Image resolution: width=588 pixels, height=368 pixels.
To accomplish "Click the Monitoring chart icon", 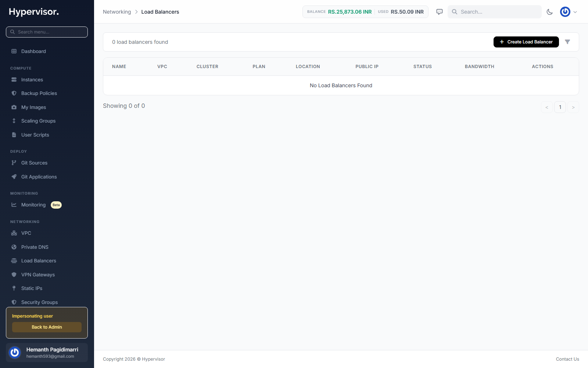I will (14, 205).
